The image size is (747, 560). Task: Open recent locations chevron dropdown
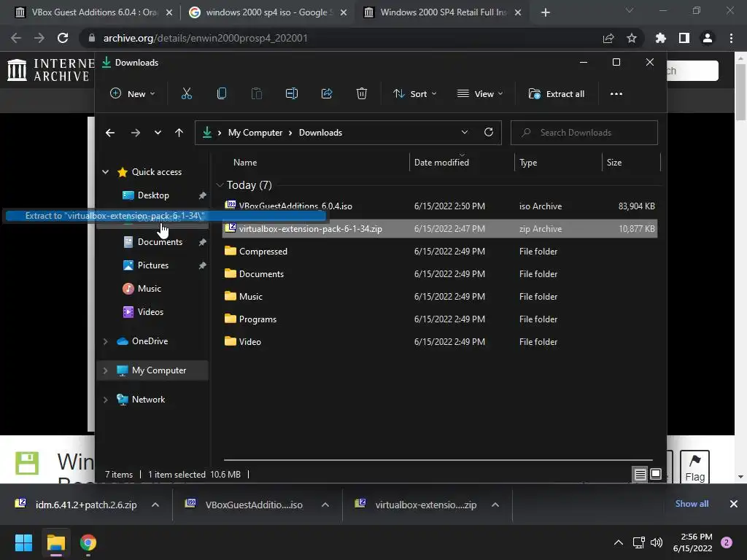point(158,133)
